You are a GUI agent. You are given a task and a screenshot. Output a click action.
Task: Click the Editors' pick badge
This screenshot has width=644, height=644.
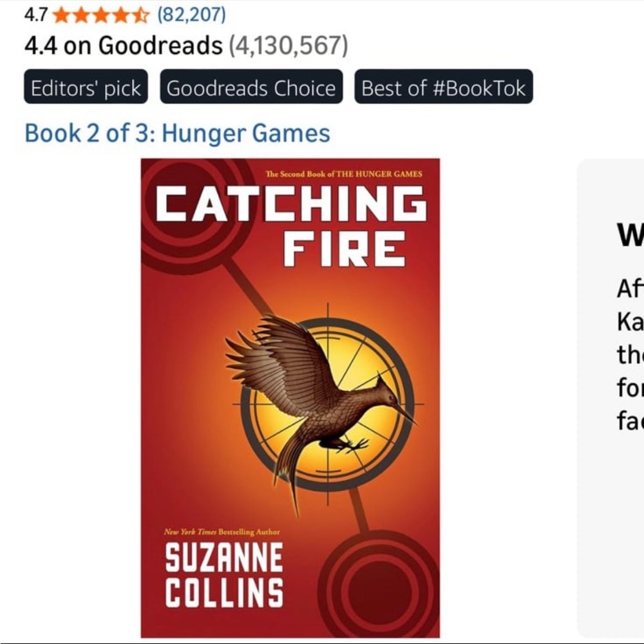pyautogui.click(x=86, y=88)
